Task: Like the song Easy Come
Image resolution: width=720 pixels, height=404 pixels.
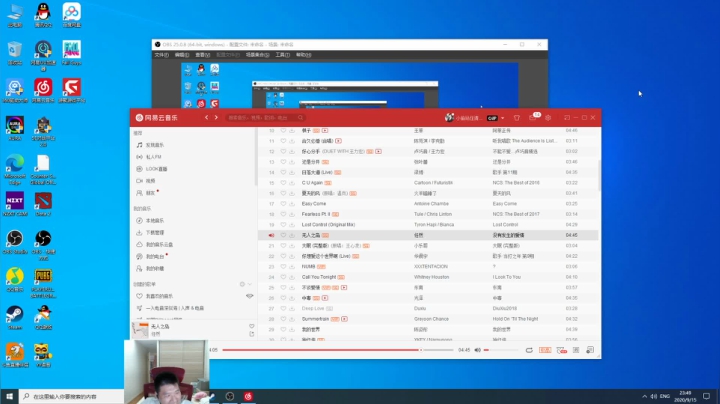Action: tap(283, 204)
